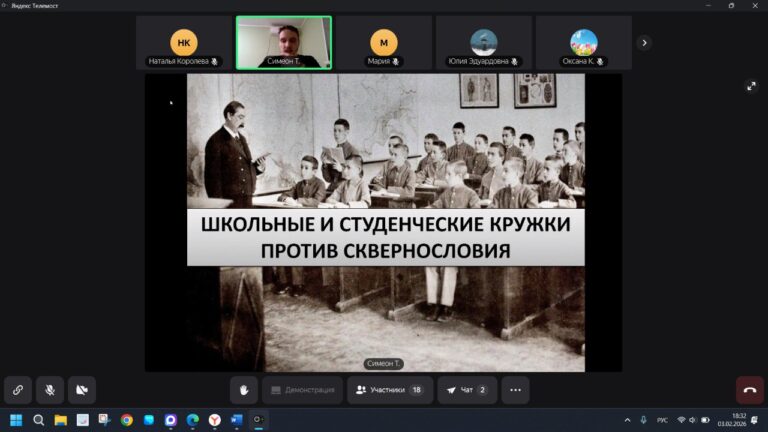
Task: Open Yandex Browser from the taskbar
Action: pyautogui.click(x=215, y=420)
